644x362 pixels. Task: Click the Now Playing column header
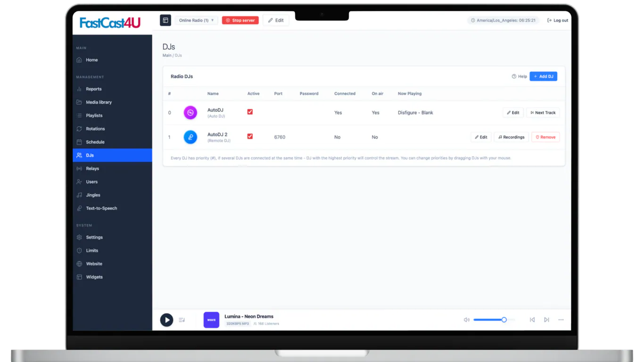(x=410, y=93)
